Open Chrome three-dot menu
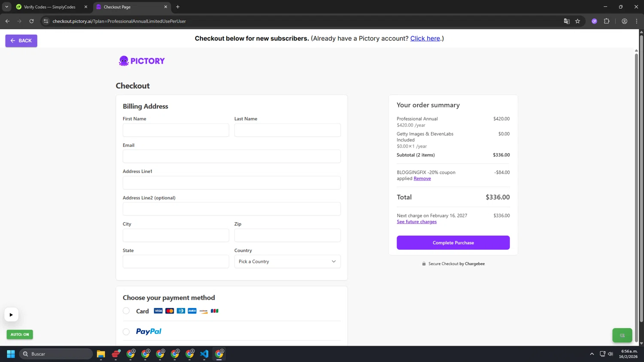The image size is (644, 362). coord(637,21)
